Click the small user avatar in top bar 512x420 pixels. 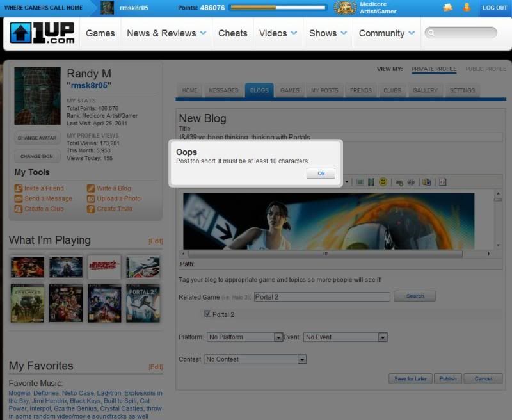[107, 8]
